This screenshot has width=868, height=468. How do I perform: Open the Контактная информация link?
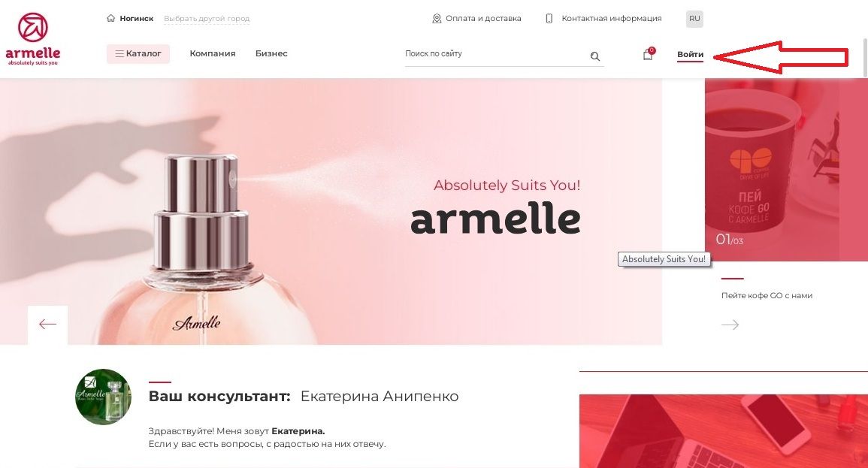pos(612,18)
